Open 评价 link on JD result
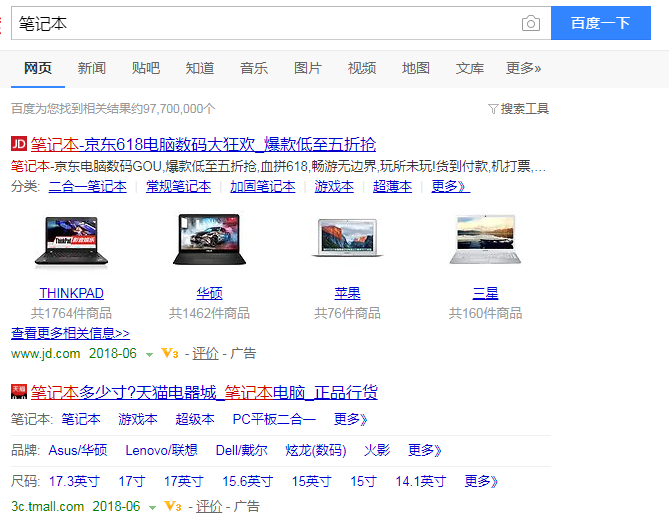The image size is (669, 517). pyautogui.click(x=205, y=354)
